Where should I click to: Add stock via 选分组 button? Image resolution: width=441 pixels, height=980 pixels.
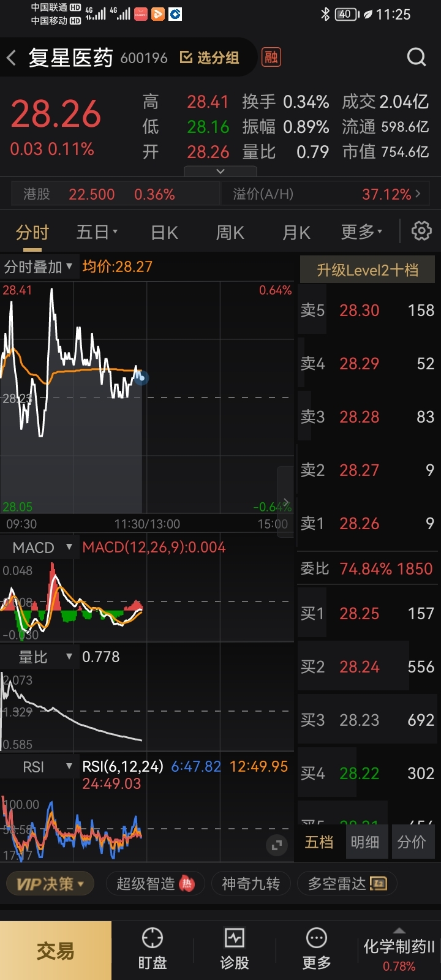[x=209, y=58]
